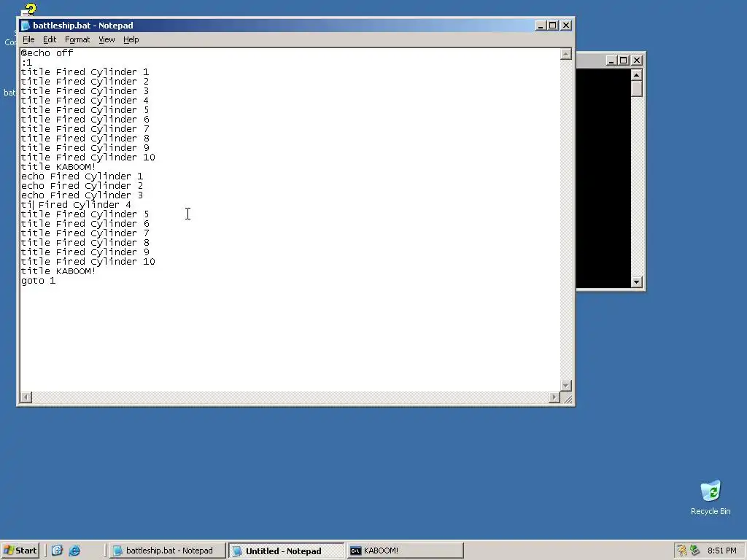Select the Recycle Bin desktop icon
747x560 pixels.
click(711, 498)
